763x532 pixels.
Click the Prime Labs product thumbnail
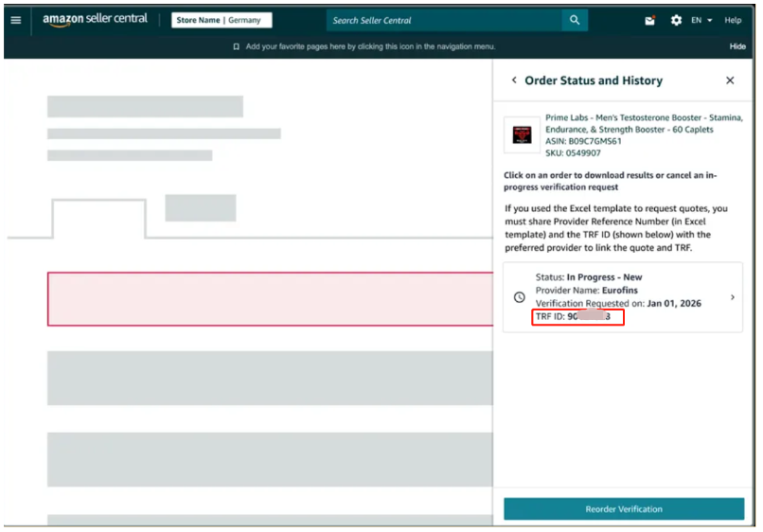tap(523, 134)
